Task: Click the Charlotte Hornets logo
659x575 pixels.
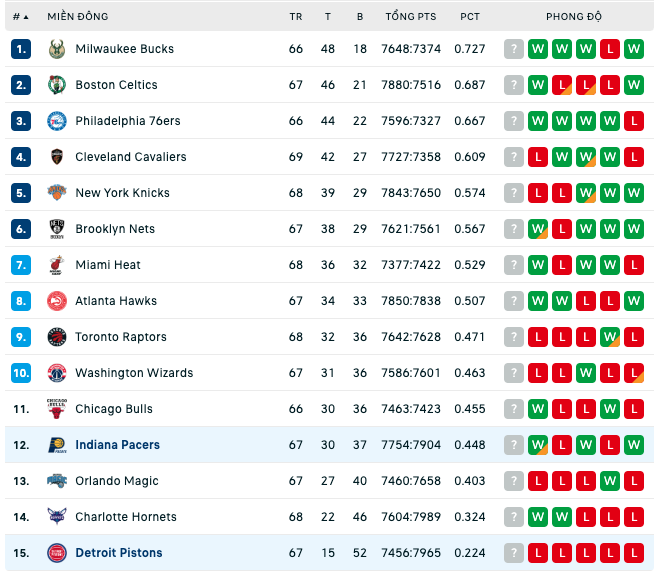Action: (x=57, y=517)
